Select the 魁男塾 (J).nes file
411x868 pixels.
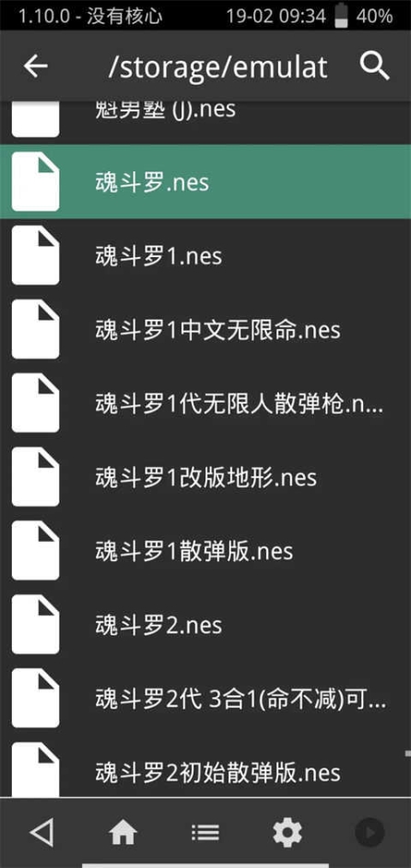tap(205, 121)
